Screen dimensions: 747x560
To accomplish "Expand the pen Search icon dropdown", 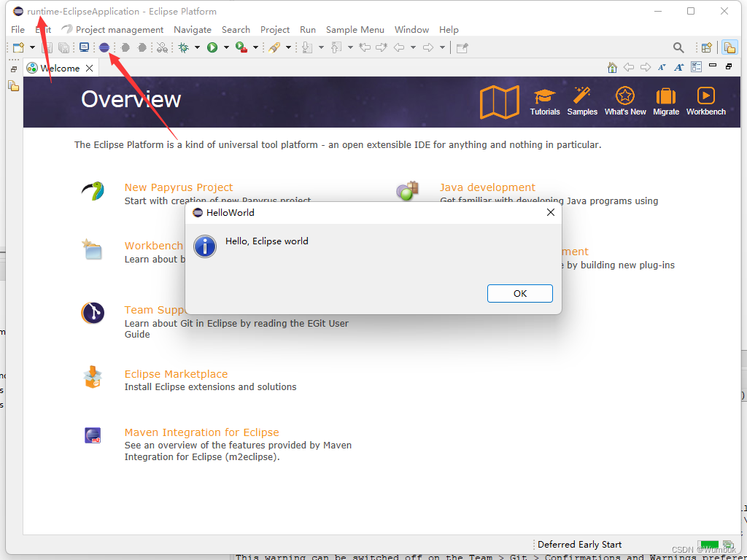I will click(x=288, y=47).
